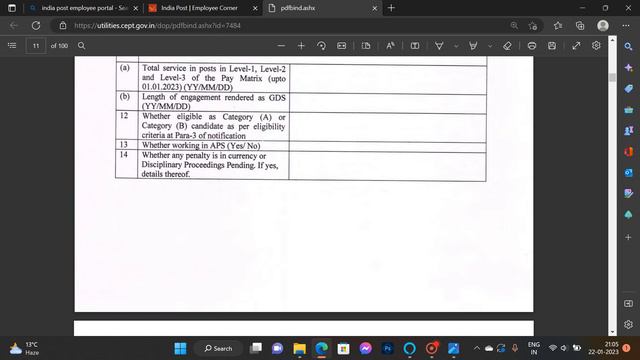
Task: Rotate the PDF page
Action: [x=321, y=46]
